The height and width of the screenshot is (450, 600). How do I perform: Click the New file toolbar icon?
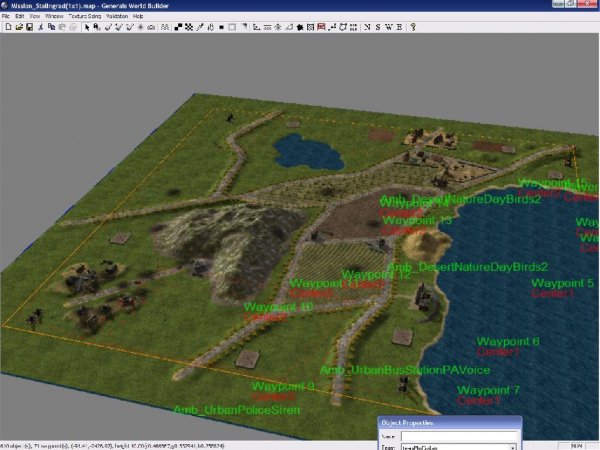pos(7,27)
